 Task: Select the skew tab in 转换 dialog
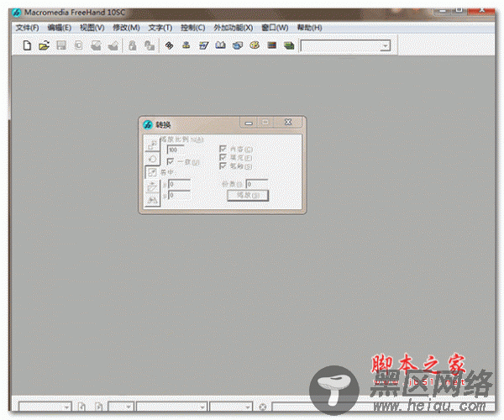152,186
